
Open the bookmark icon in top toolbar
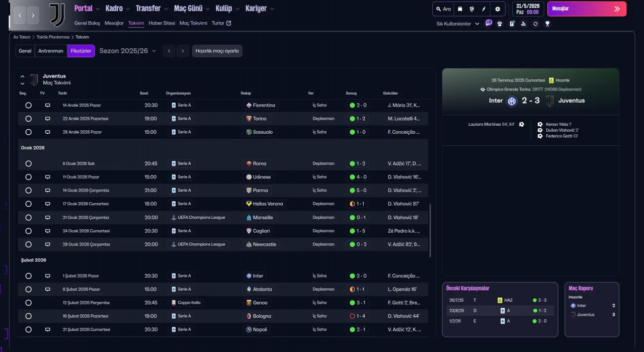(x=460, y=9)
